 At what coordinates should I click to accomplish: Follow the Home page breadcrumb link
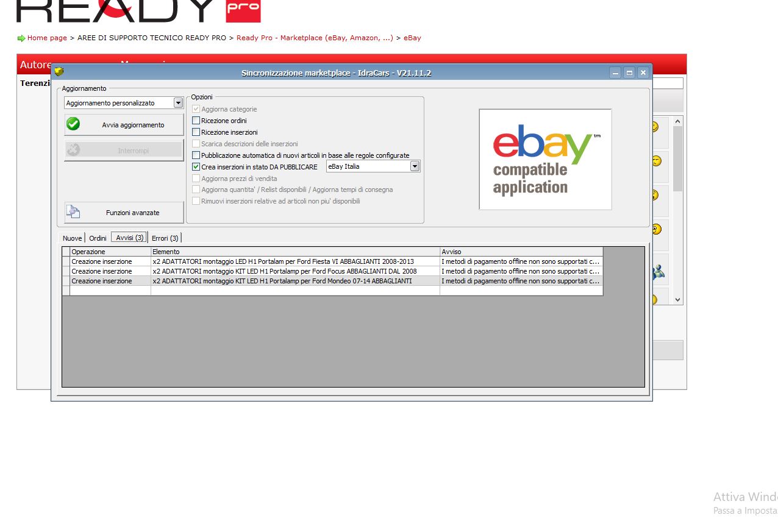coord(47,38)
